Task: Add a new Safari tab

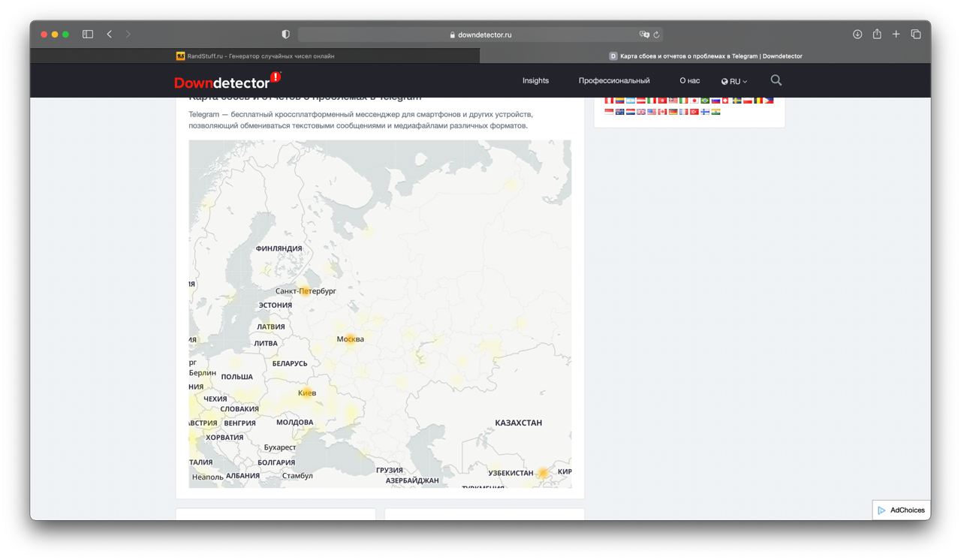Action: click(896, 35)
